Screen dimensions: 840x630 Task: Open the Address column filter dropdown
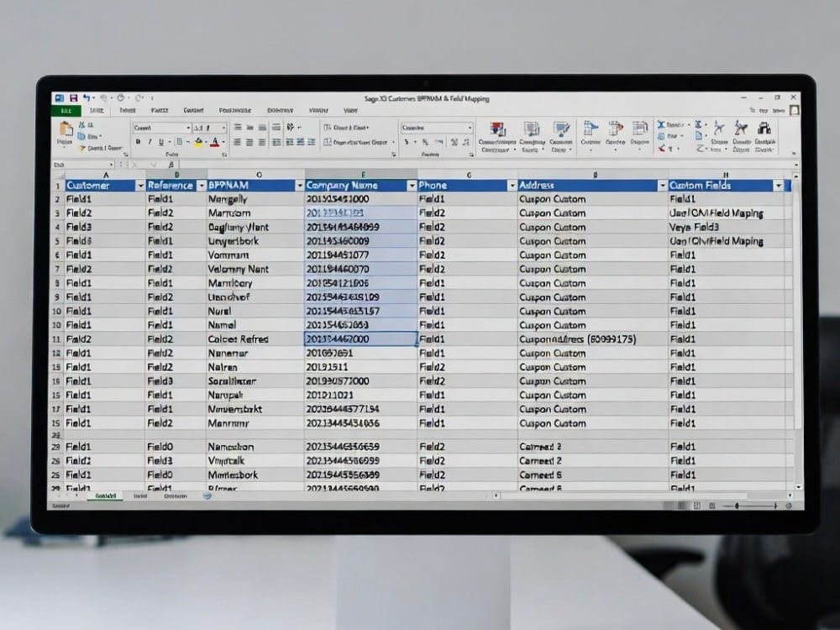pos(662,186)
